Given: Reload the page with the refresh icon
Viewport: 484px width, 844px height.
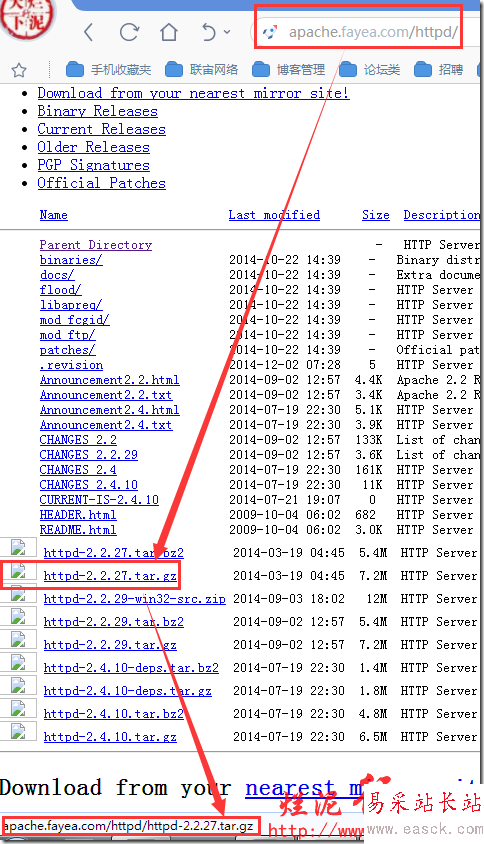Looking at the screenshot, I should [x=129, y=32].
